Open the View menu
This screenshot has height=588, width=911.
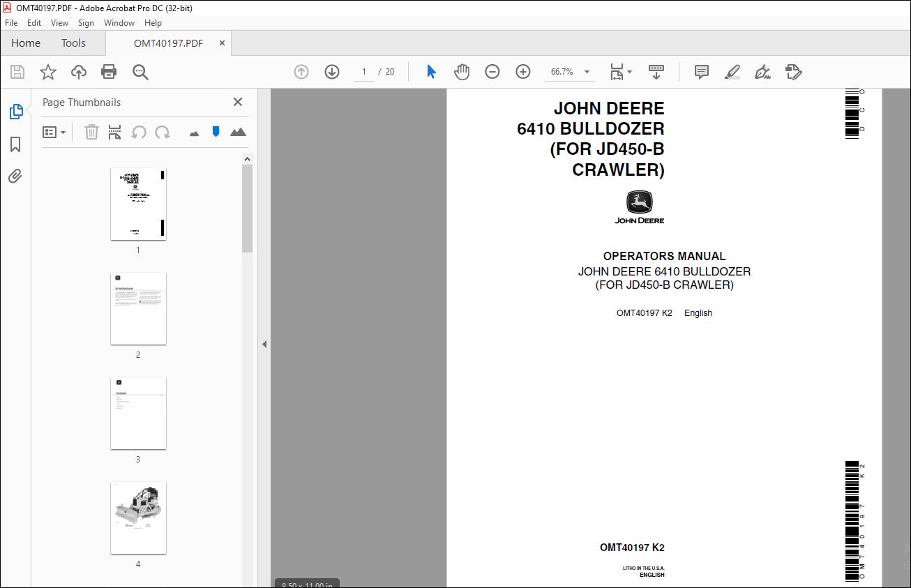[x=59, y=23]
